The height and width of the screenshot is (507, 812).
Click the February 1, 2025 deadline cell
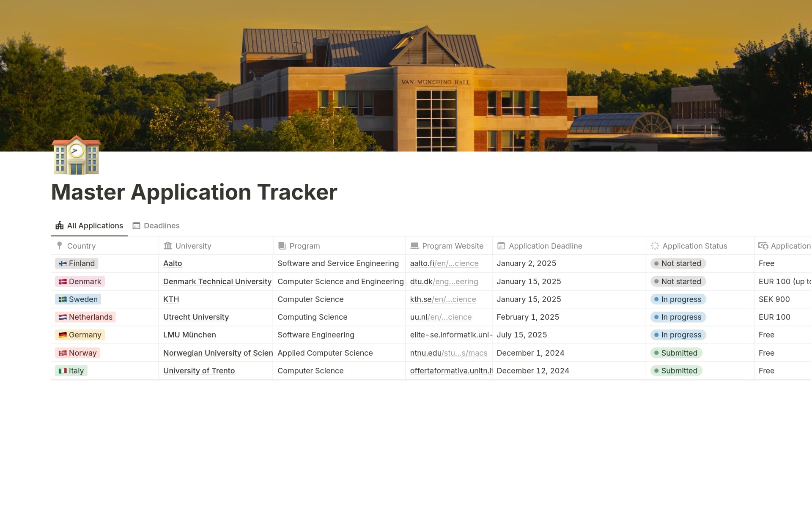pos(528,317)
